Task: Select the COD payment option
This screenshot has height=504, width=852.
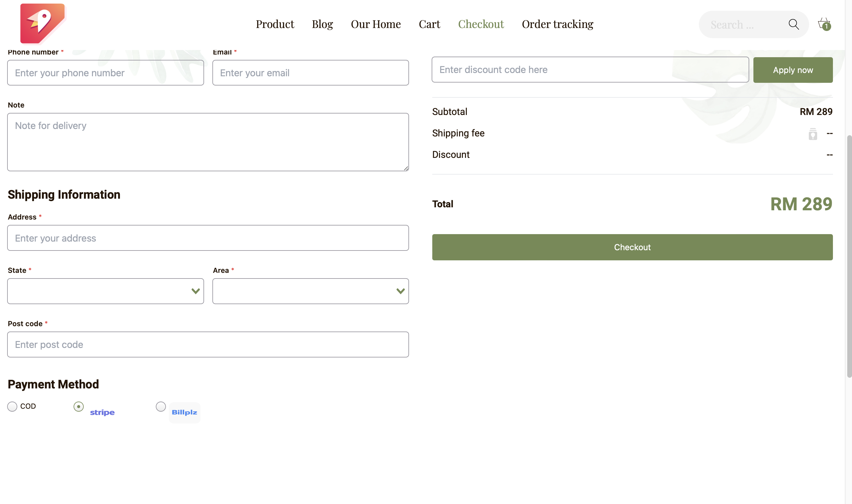Action: [12, 406]
